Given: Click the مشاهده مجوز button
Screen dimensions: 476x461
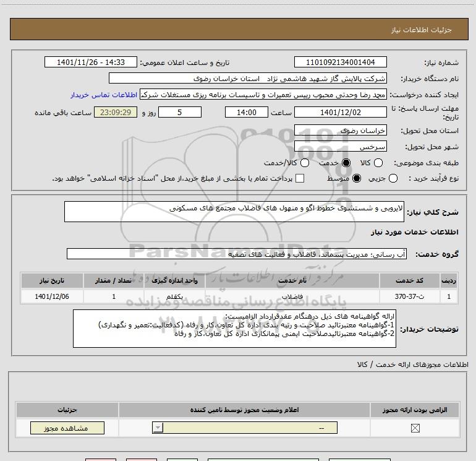Looking at the screenshot, I should pyautogui.click(x=67, y=428).
